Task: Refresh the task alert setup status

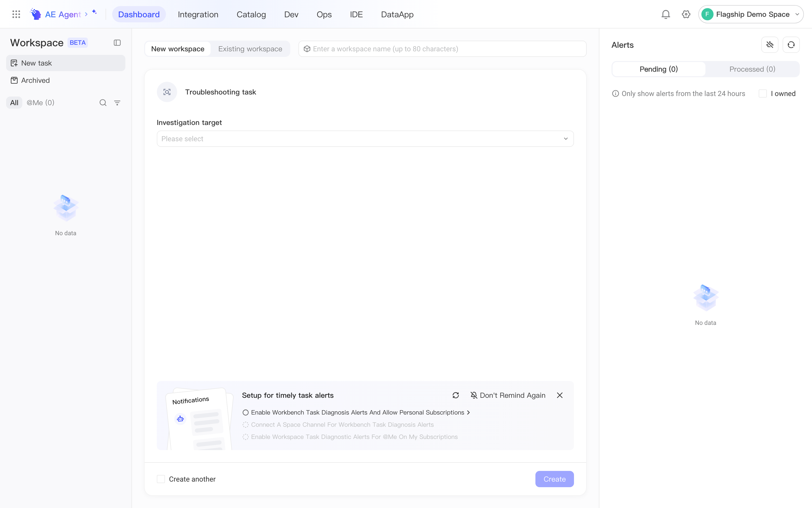Action: 456,395
